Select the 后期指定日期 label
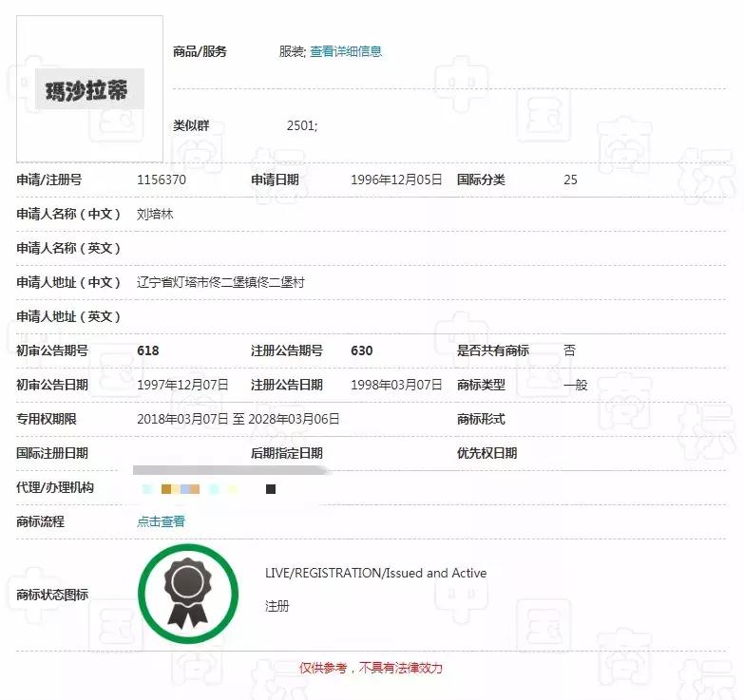Image resolution: width=744 pixels, height=700 pixels. [x=287, y=453]
